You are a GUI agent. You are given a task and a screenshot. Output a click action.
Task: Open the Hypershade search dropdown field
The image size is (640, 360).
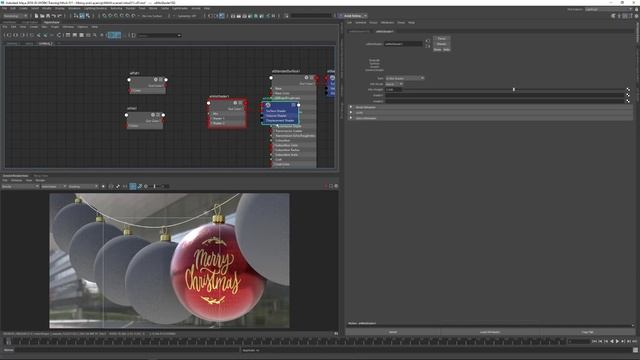[160, 36]
